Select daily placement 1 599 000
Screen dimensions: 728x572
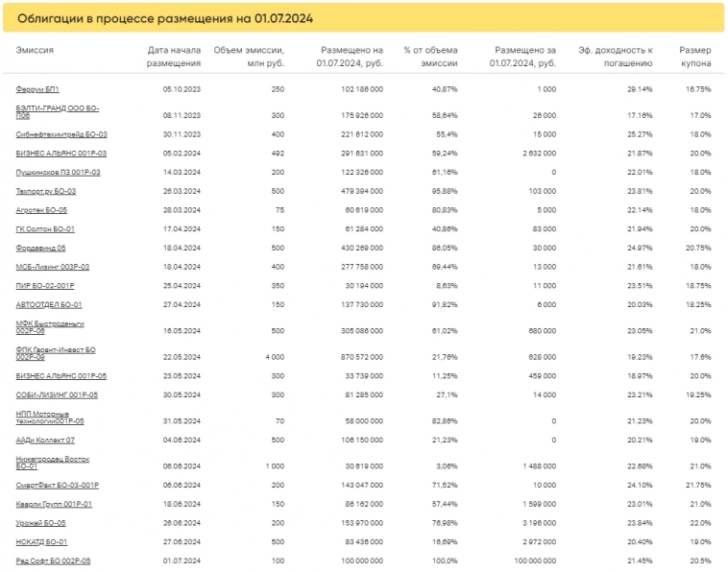pos(539,504)
